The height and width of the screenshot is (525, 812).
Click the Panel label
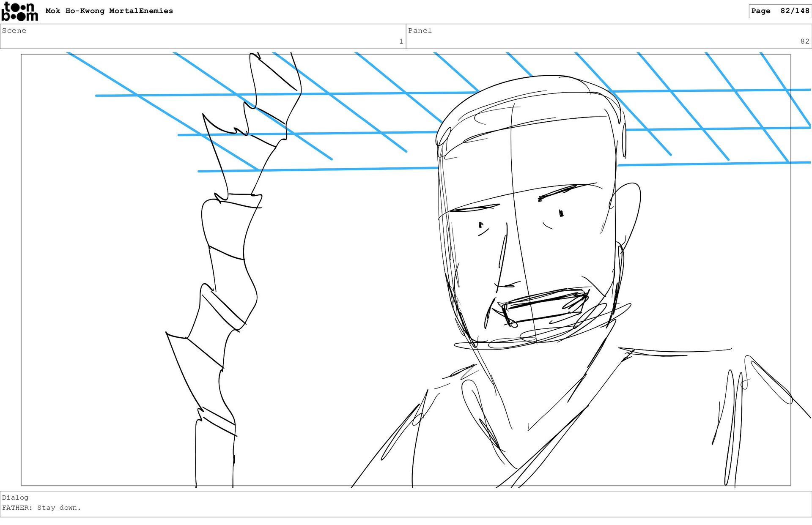click(420, 30)
